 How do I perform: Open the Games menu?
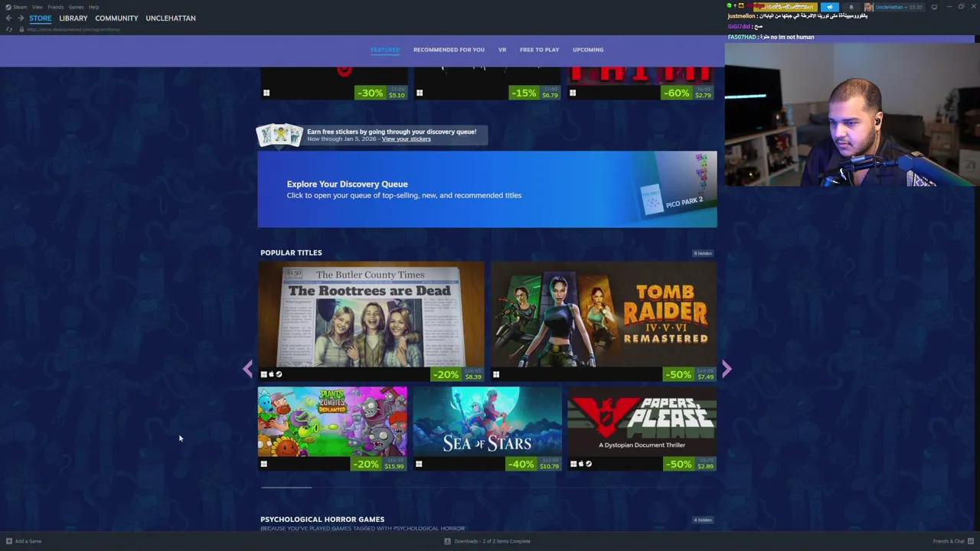76,7
